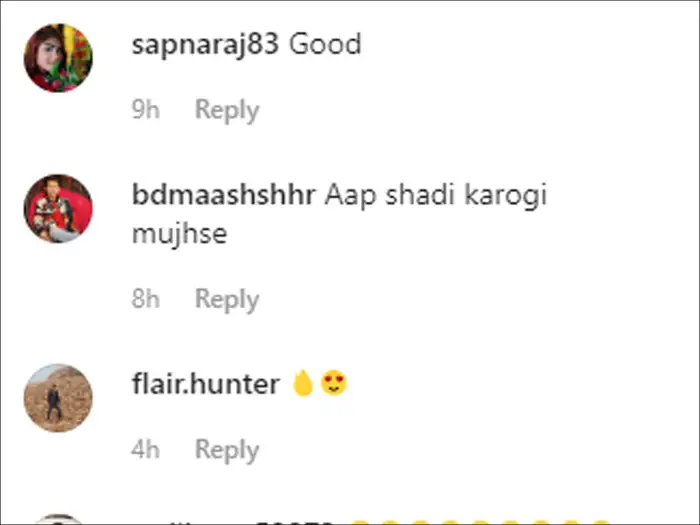Open sapnaraj83's profile picture
This screenshot has width=700, height=525.
[58, 58]
